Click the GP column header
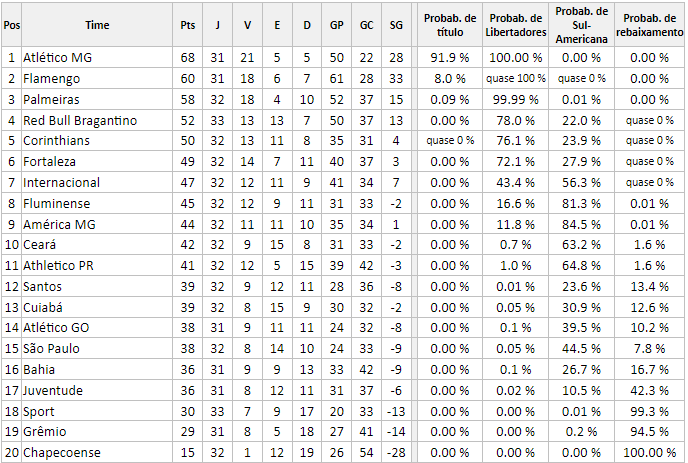Viewport: 688px width, 463px height. pyautogui.click(x=337, y=25)
